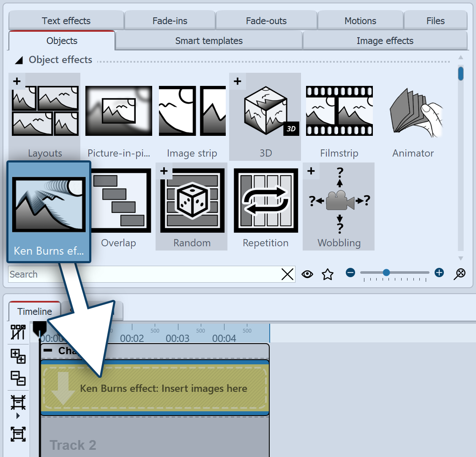Screen dimensions: 476x457
Task: Expand the zoom tools flyout arrow
Action: pos(18,416)
